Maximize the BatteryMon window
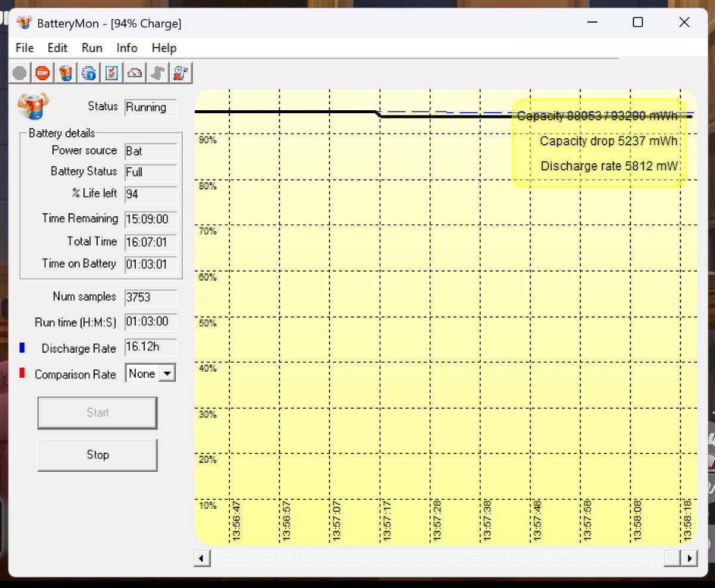This screenshot has width=715, height=588. click(x=638, y=23)
